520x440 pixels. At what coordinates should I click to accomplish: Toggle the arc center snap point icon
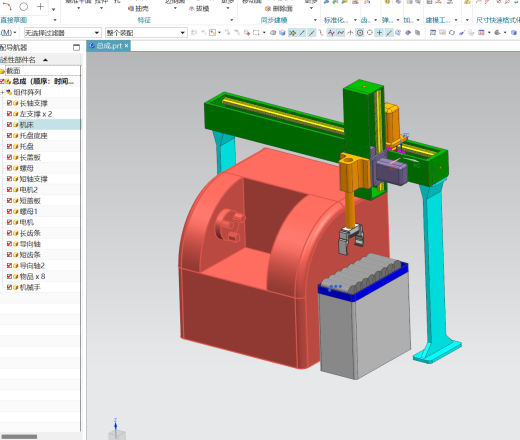point(360,33)
